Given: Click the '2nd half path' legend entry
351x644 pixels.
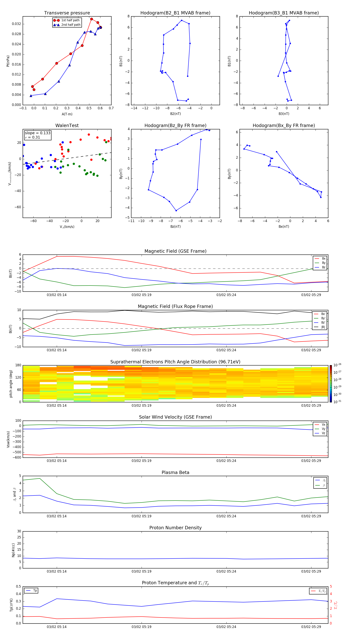Looking at the screenshot, I should click(67, 25).
